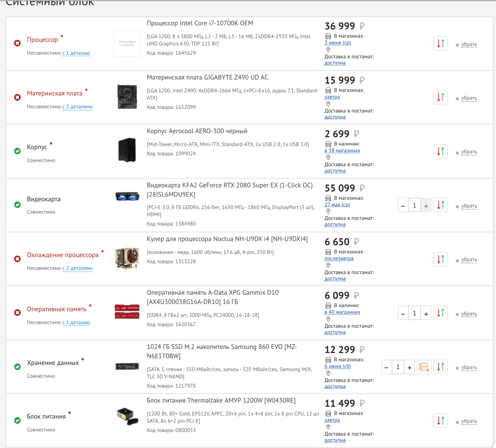
Task: Click red incompatible icon next to Процессор
Action: [17, 43]
